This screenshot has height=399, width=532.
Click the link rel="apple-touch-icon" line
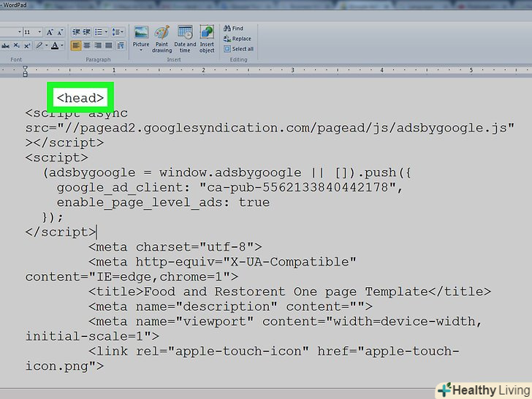[274, 351]
